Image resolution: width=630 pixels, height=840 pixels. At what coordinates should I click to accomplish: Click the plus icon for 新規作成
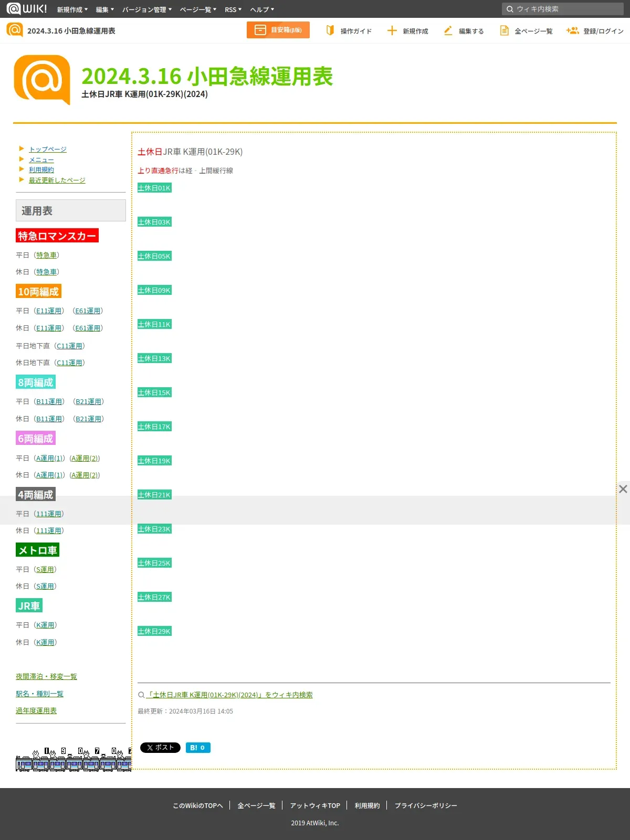pyautogui.click(x=392, y=30)
